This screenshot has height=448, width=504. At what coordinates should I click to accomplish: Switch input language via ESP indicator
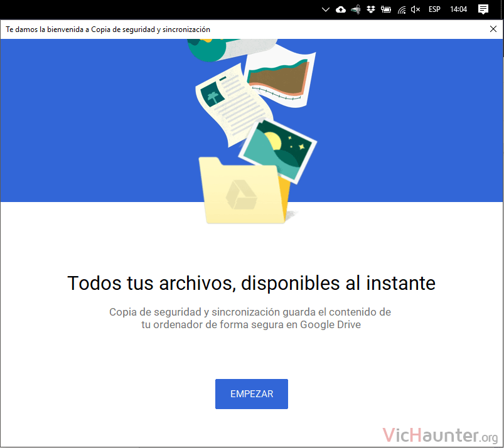click(434, 9)
